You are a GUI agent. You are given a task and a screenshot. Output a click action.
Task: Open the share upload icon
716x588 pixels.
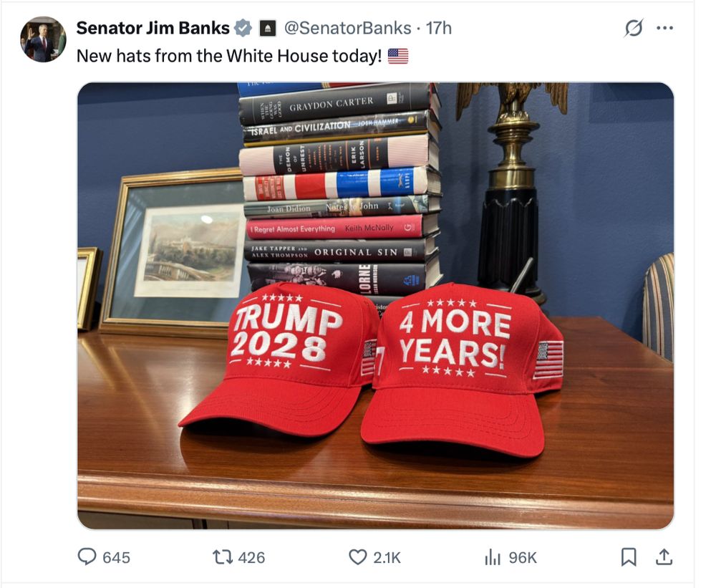pos(664,557)
